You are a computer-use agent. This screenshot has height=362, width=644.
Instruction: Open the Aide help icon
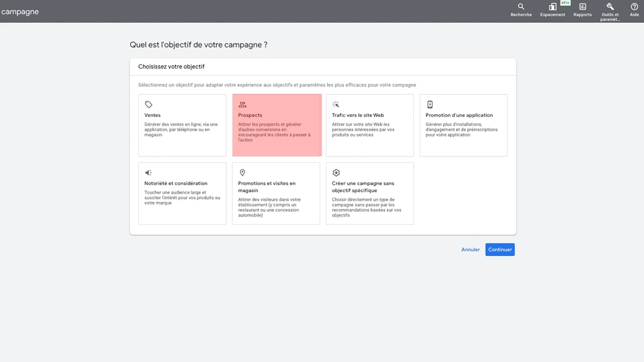(634, 7)
